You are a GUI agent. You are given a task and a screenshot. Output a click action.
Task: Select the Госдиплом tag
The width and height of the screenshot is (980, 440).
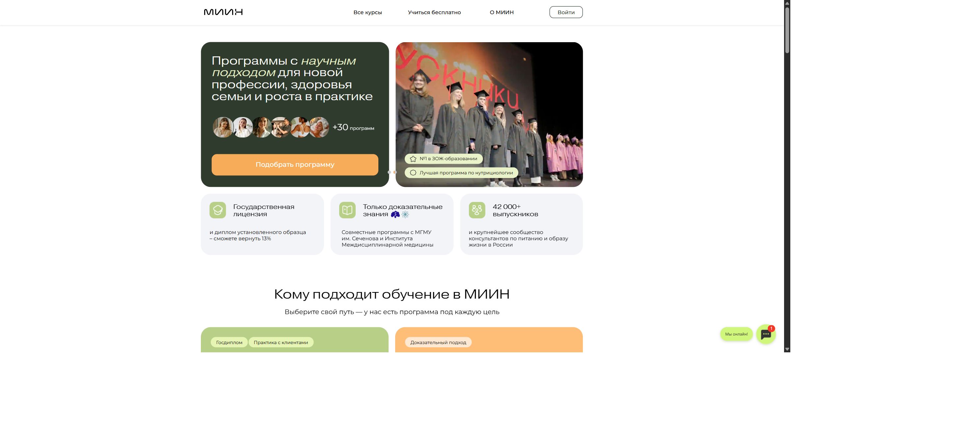click(229, 342)
